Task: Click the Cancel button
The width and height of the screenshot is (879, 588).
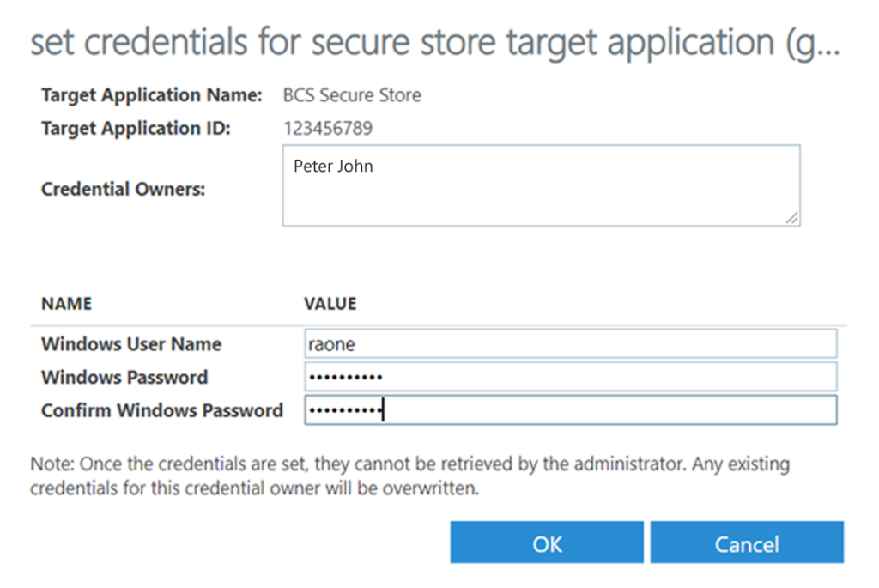Action: click(746, 543)
